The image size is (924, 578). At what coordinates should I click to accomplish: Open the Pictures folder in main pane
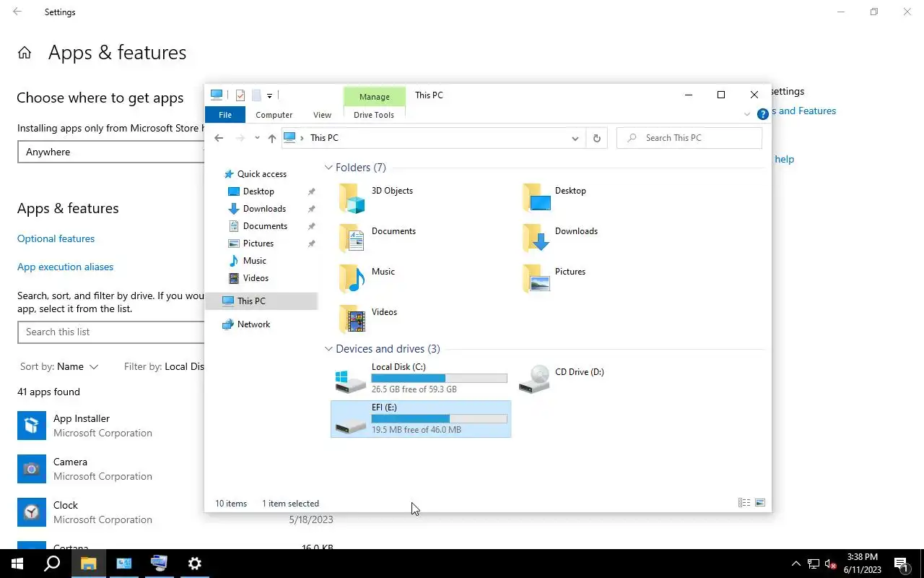pos(536,279)
